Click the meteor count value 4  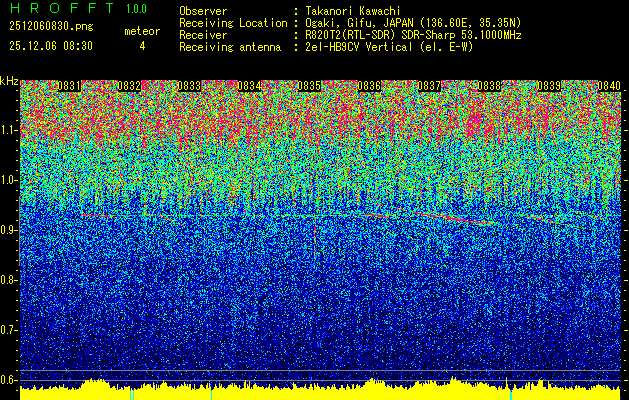coord(141,46)
